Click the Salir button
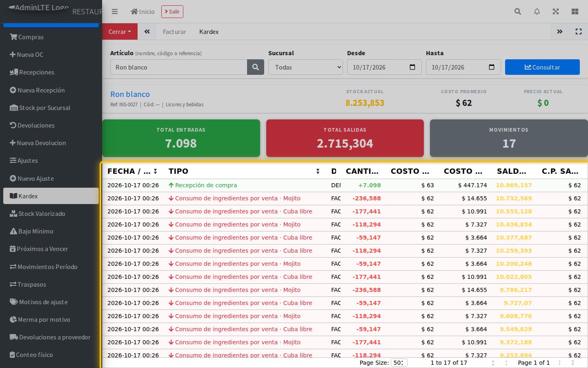 coord(172,11)
